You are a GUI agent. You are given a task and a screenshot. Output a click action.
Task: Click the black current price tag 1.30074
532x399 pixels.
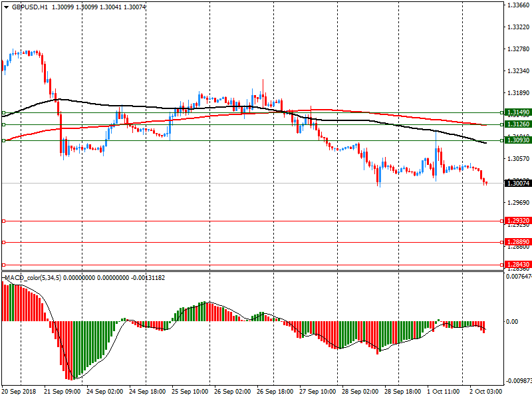(517, 184)
